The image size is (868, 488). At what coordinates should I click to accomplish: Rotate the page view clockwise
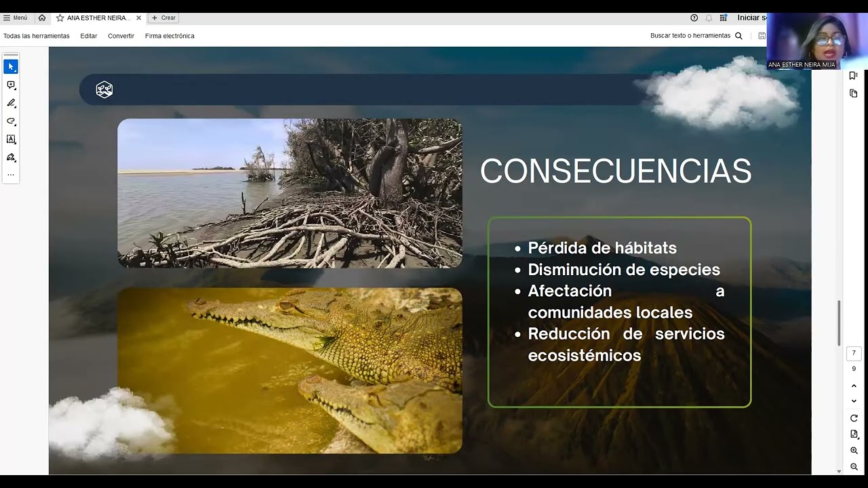[x=854, y=418]
